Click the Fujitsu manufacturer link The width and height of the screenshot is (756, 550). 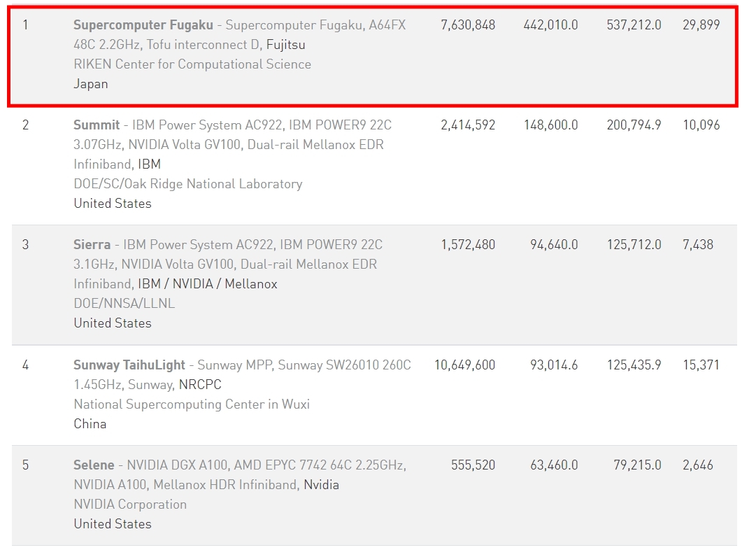point(286,45)
